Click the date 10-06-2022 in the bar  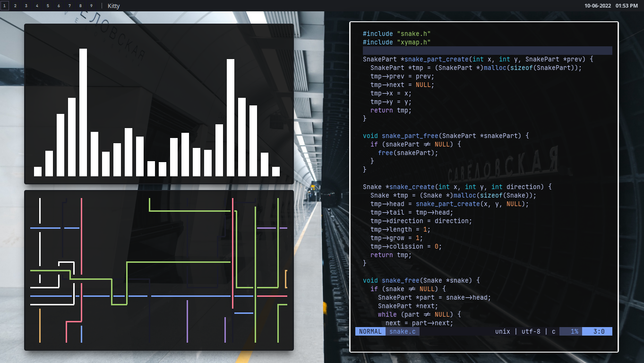598,6
